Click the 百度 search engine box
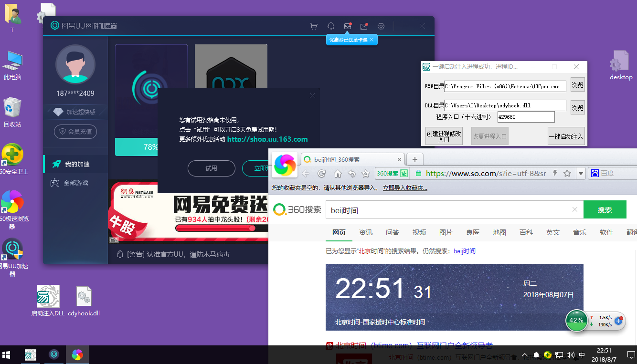The image size is (637, 364). point(613,173)
